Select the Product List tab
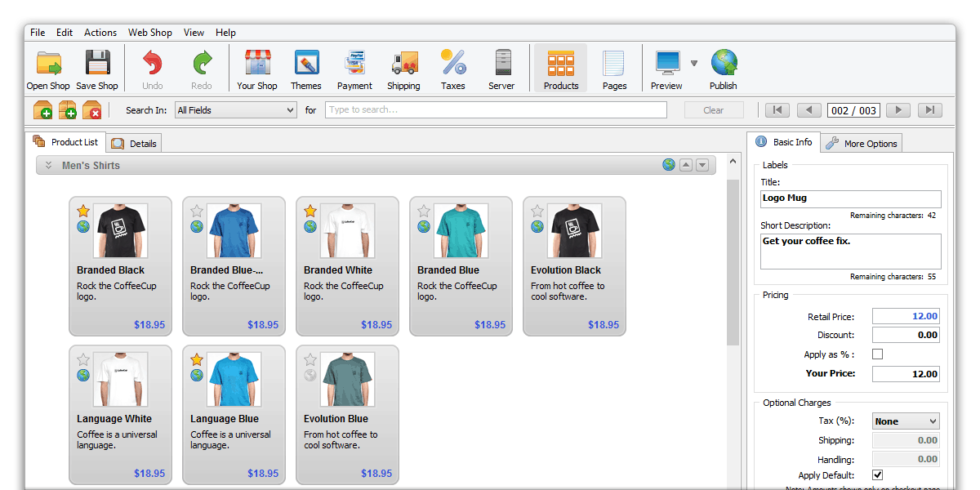Image resolution: width=980 pixels, height=490 pixels. tap(65, 142)
